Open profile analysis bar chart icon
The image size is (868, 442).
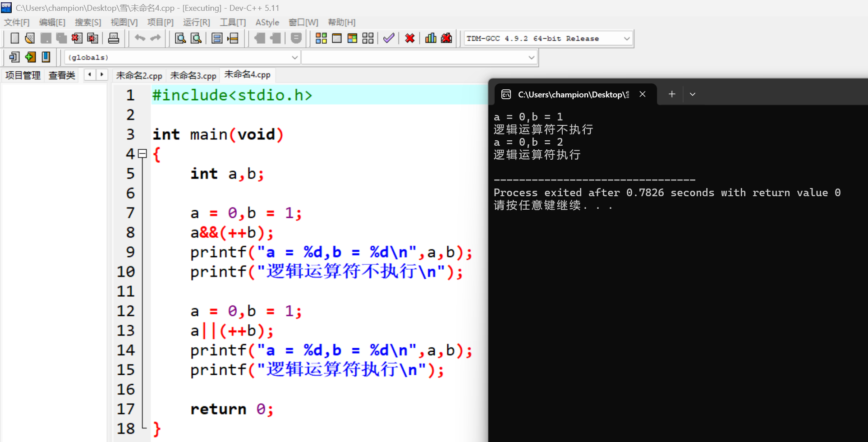tap(431, 38)
